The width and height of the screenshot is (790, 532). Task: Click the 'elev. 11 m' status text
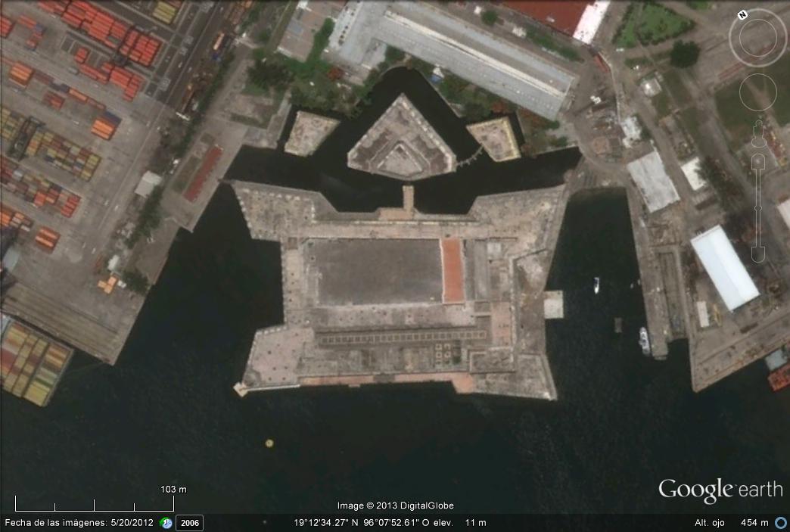click(x=459, y=523)
